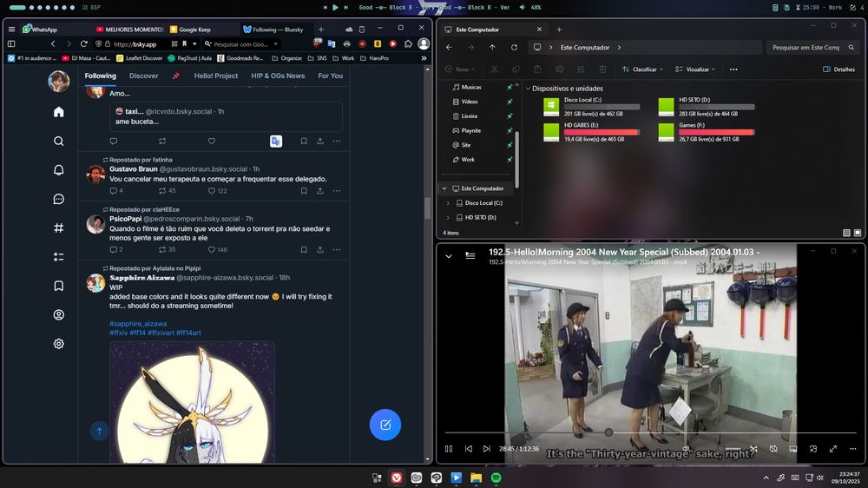This screenshot has height=488, width=868.
Task: Open the #ffxivart hashtag link
Action: point(161,333)
